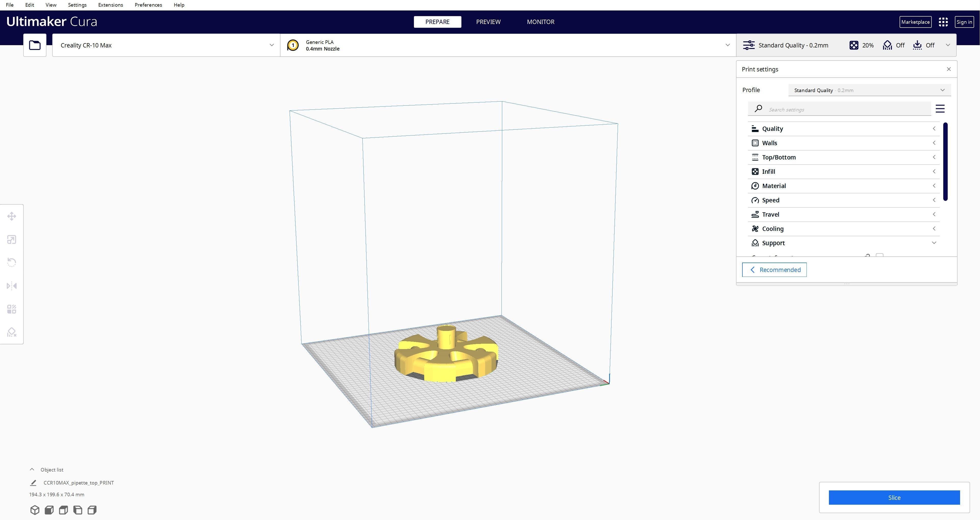Collapse the Object list panel
Screen dimensions: 980x520
point(32,470)
